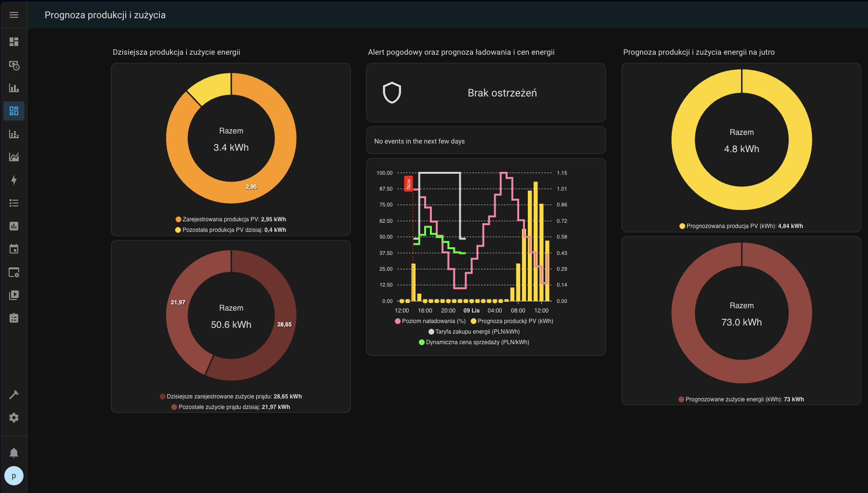Select the currently active dashboard sidebar item
The image size is (868, 493).
point(14,111)
